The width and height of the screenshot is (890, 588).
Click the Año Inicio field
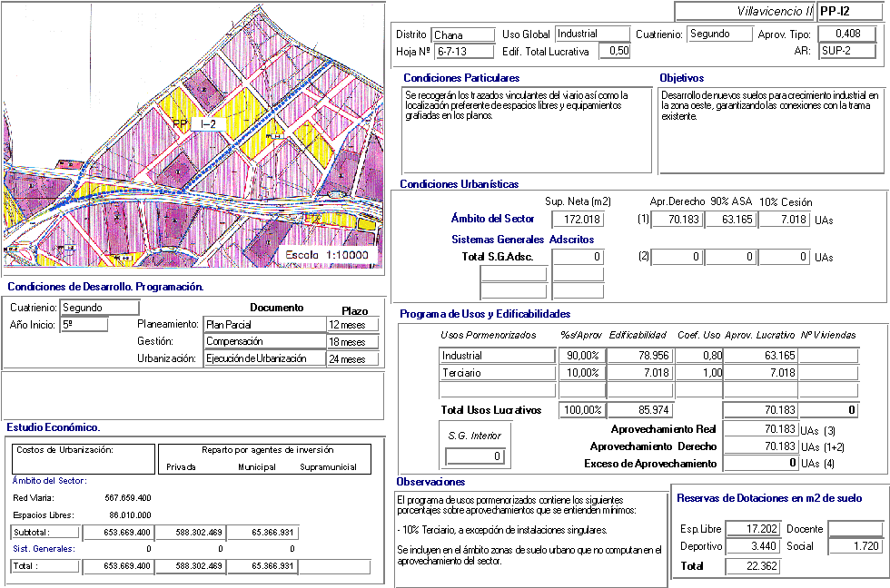click(x=84, y=325)
